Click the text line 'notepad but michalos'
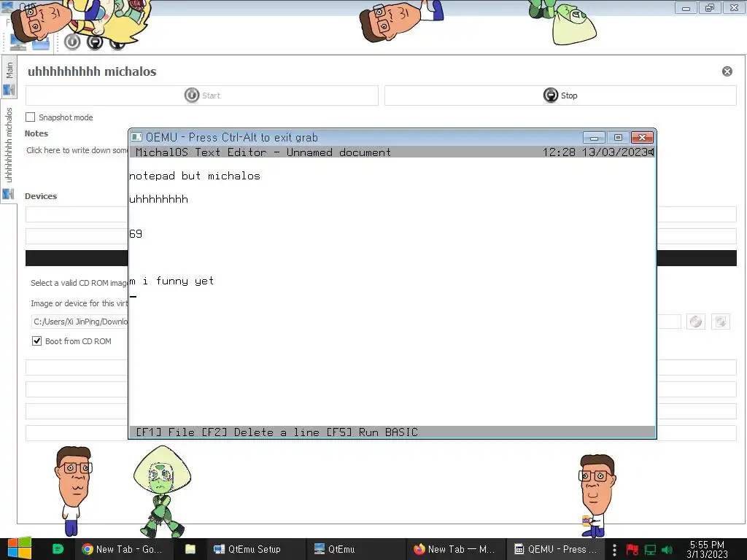The width and height of the screenshot is (747, 560). (195, 176)
